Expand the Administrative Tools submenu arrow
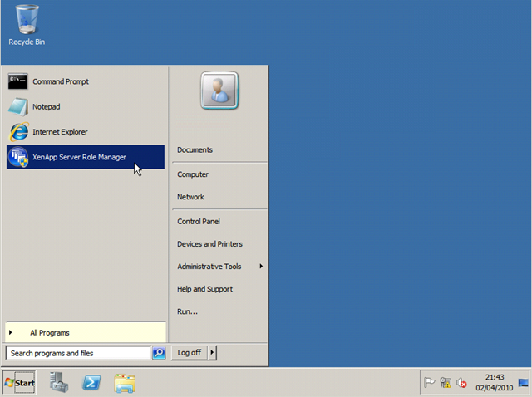 click(x=261, y=266)
